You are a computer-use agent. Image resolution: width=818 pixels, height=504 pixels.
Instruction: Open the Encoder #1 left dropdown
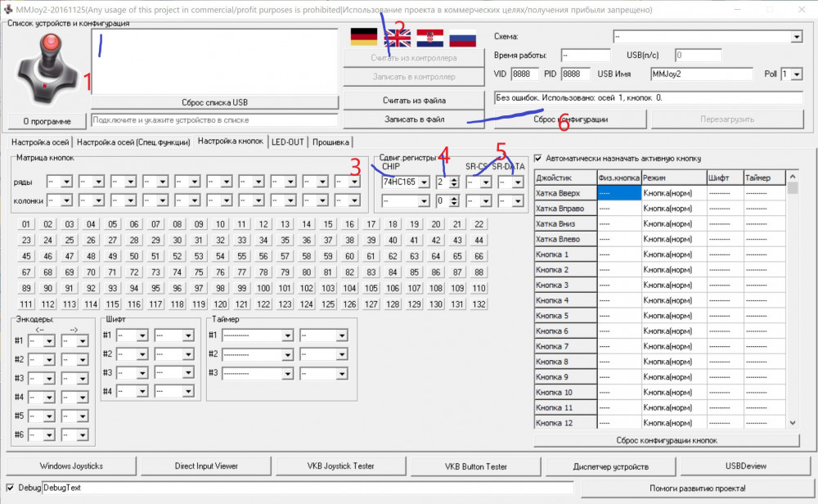coord(48,340)
